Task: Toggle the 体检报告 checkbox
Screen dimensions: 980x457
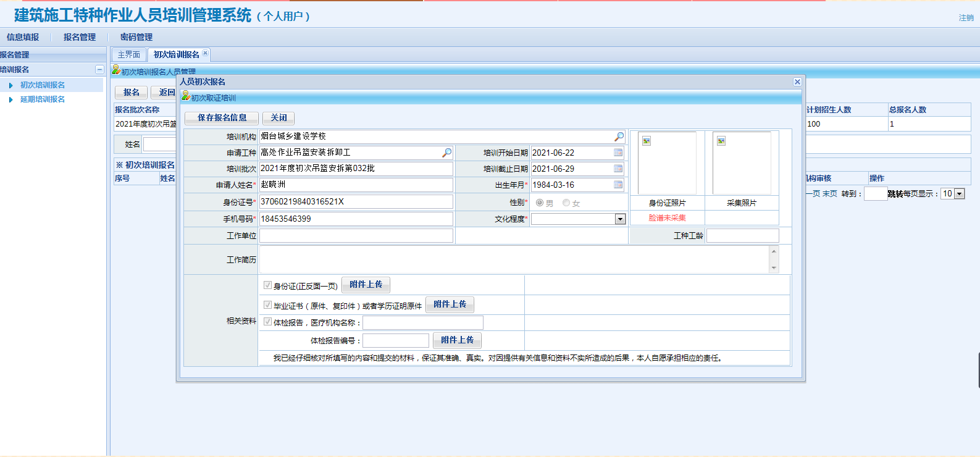Action: [267, 322]
